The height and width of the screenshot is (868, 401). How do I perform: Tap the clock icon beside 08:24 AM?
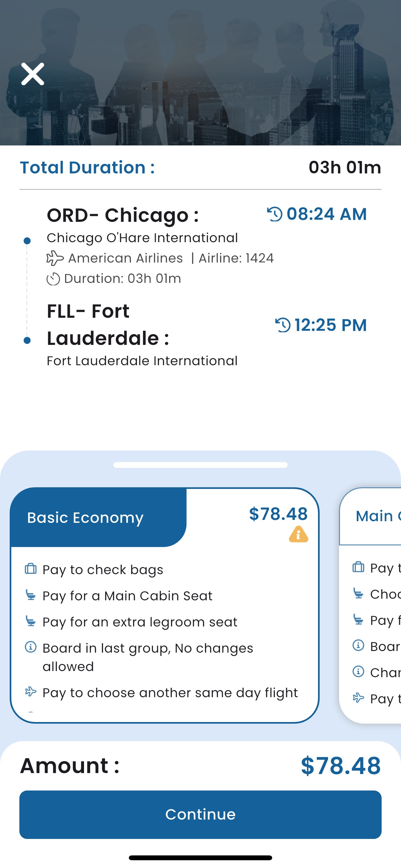click(275, 214)
